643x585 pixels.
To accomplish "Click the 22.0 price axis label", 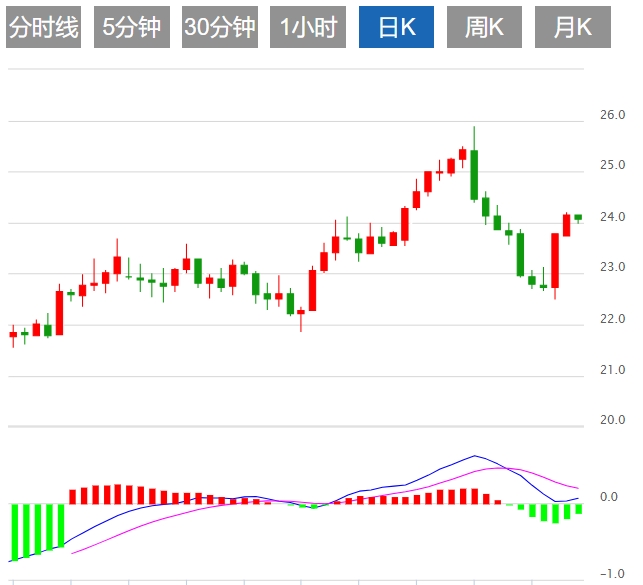I will (612, 319).
